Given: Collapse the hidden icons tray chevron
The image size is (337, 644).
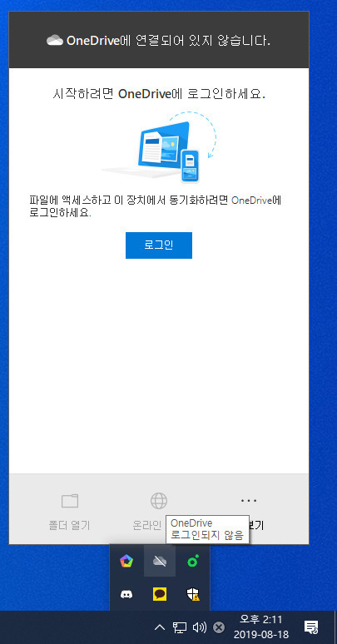Looking at the screenshot, I should tap(160, 627).
